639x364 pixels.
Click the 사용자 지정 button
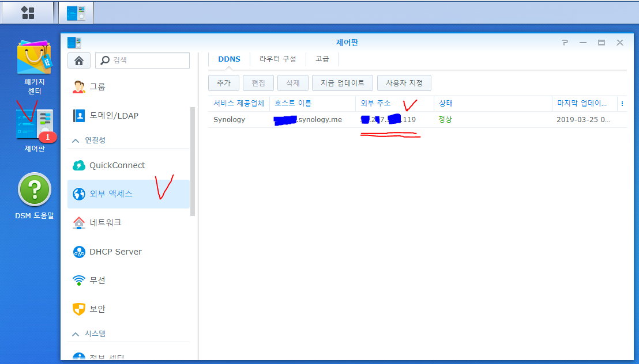(x=404, y=83)
